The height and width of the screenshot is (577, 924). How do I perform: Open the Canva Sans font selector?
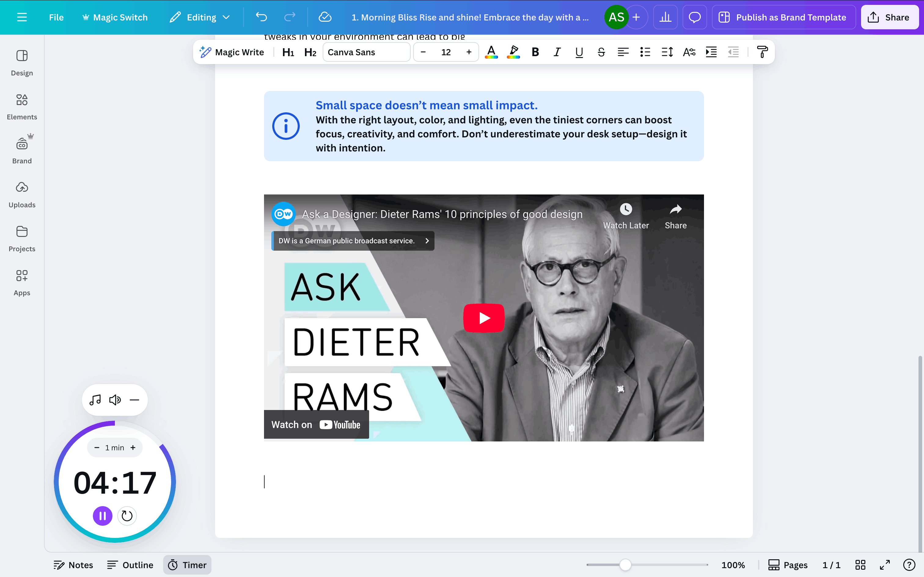point(366,52)
